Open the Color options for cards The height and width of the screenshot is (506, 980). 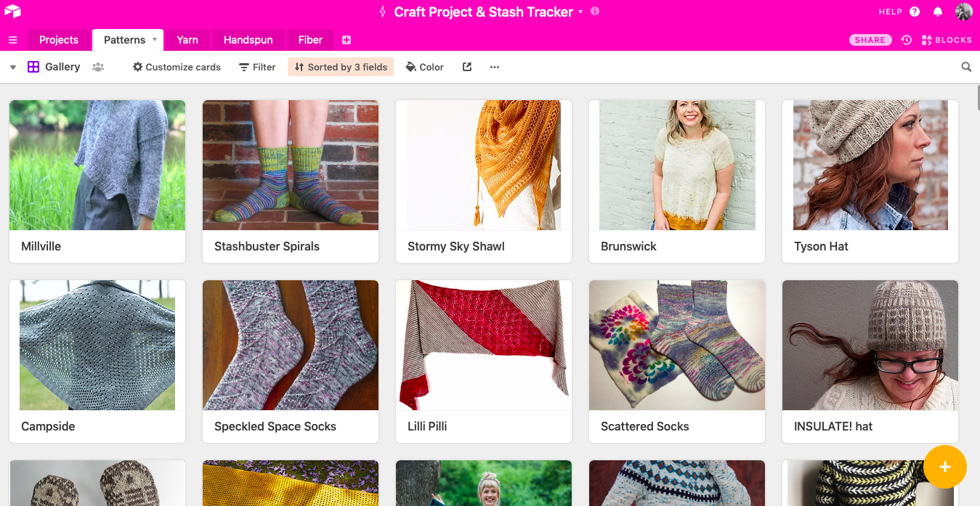(x=424, y=67)
